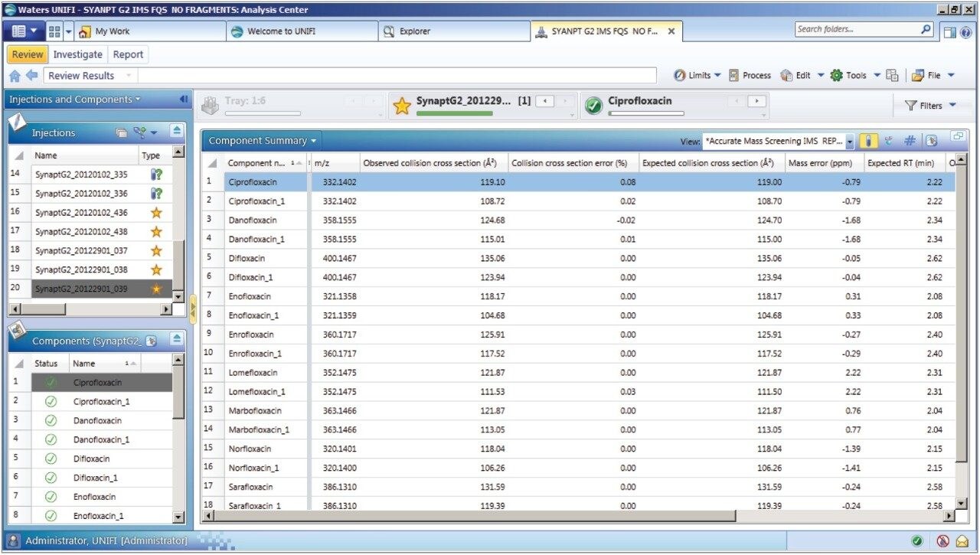
Task: Select injection SynaptG2_20122901_038
Action: [x=81, y=269]
